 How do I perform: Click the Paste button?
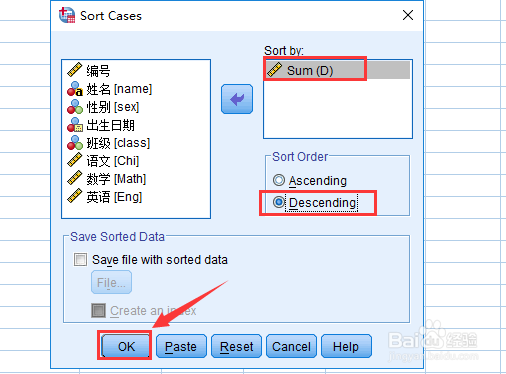click(x=181, y=346)
